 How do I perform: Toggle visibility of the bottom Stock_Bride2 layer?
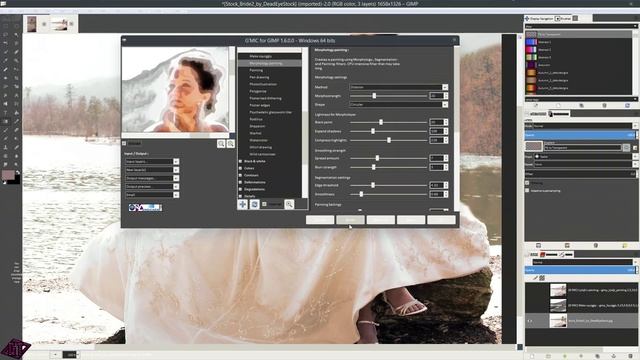pos(530,321)
